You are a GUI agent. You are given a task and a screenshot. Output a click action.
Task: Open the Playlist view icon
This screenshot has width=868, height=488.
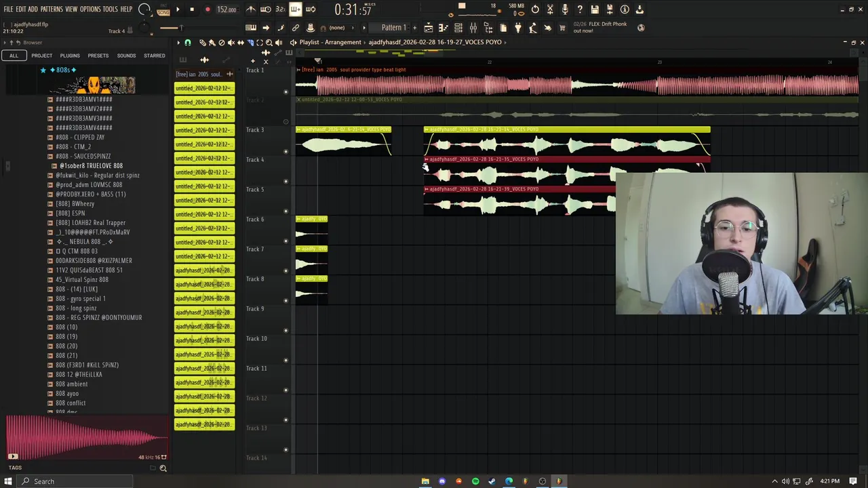[x=429, y=28]
